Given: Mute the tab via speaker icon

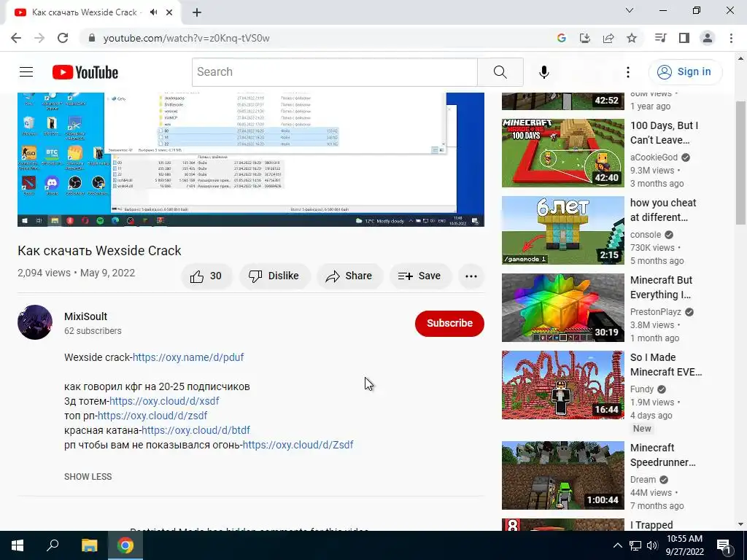Looking at the screenshot, I should pos(153,12).
